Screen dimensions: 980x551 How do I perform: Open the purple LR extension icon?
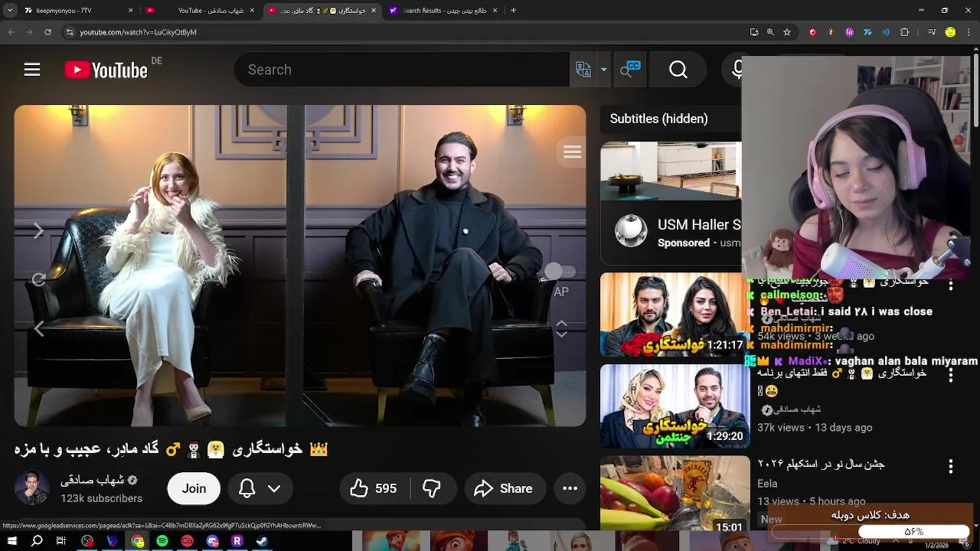[x=849, y=32]
